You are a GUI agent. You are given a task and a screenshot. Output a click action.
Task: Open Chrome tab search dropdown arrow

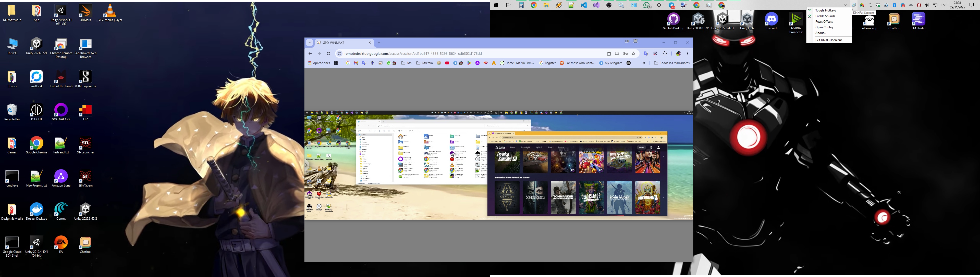310,43
